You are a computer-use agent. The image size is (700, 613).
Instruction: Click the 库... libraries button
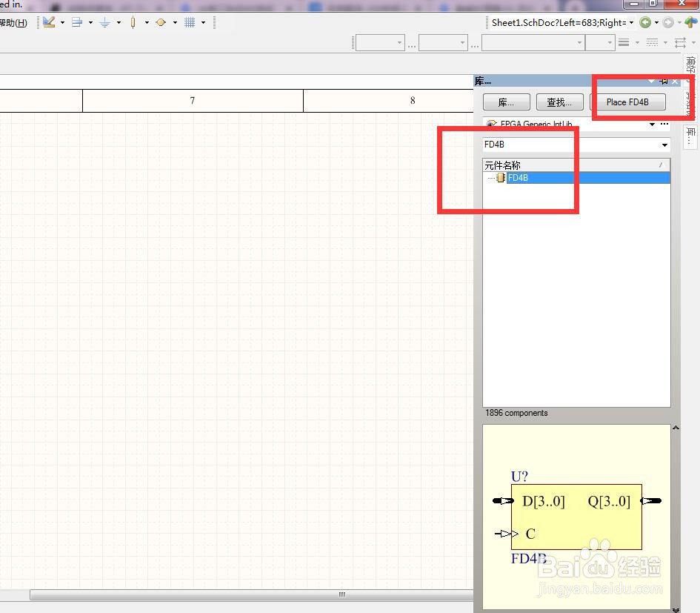pyautogui.click(x=506, y=102)
